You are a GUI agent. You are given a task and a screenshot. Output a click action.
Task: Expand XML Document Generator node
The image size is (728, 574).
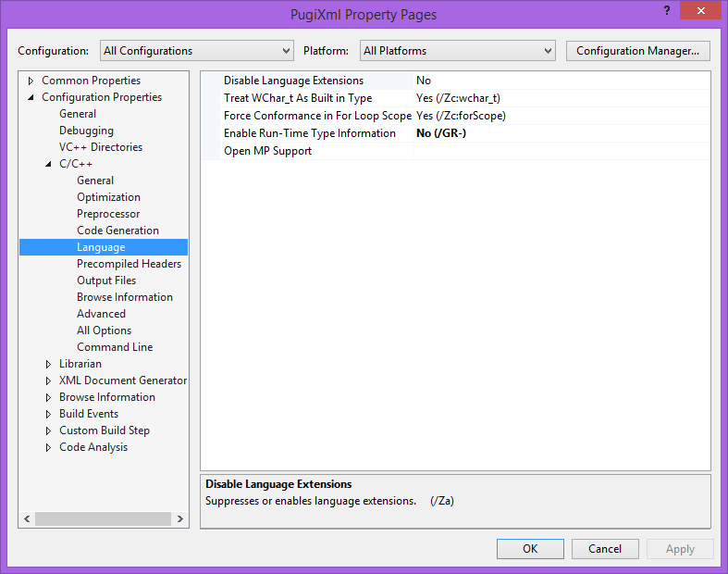[x=48, y=381]
